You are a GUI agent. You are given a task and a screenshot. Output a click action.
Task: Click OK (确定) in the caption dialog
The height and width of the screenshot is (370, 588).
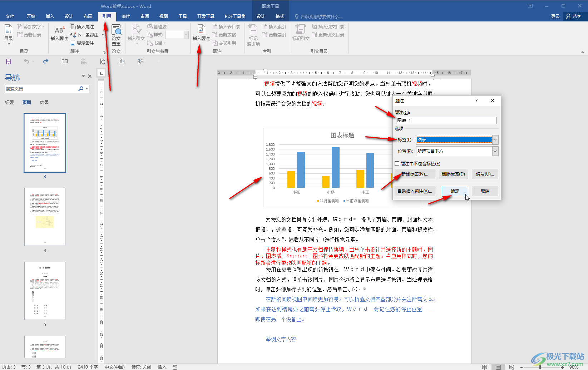click(x=455, y=191)
